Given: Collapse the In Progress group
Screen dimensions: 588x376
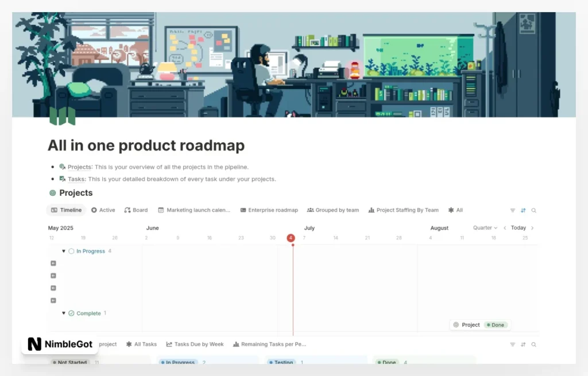Looking at the screenshot, I should (x=64, y=251).
